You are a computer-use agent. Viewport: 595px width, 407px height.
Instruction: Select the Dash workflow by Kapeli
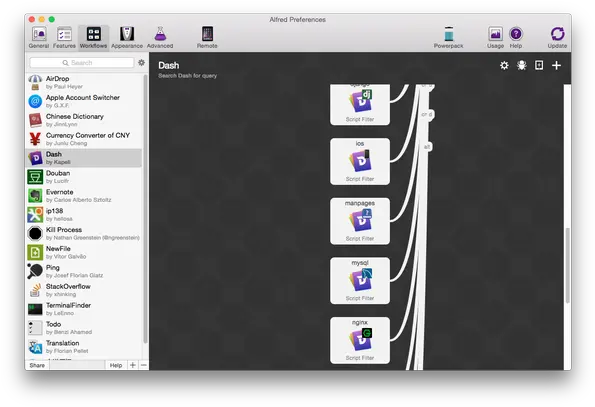click(83, 158)
